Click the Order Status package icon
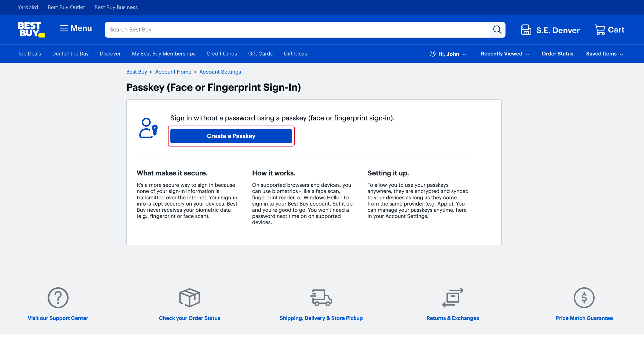Screen dimensions: 644x337 tap(189, 297)
